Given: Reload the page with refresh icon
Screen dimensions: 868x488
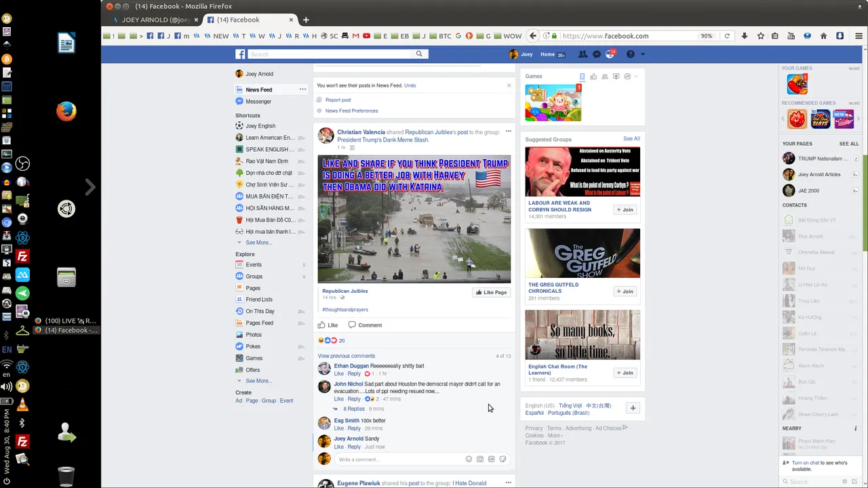Looking at the screenshot, I should click(x=727, y=36).
